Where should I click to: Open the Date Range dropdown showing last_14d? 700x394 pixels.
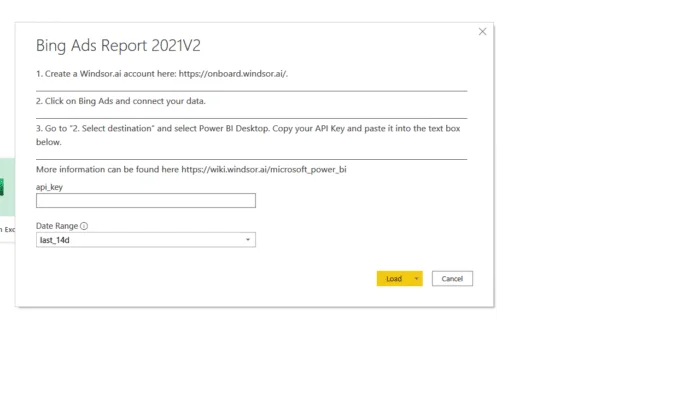(x=146, y=240)
